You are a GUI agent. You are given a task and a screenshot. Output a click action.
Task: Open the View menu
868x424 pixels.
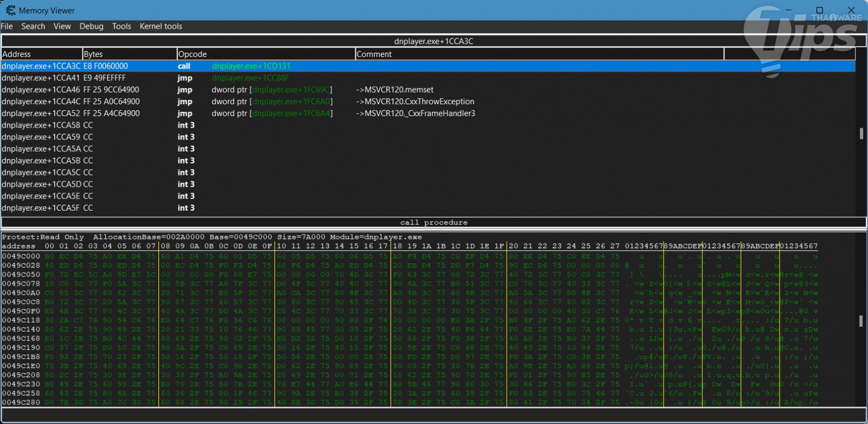tap(62, 26)
